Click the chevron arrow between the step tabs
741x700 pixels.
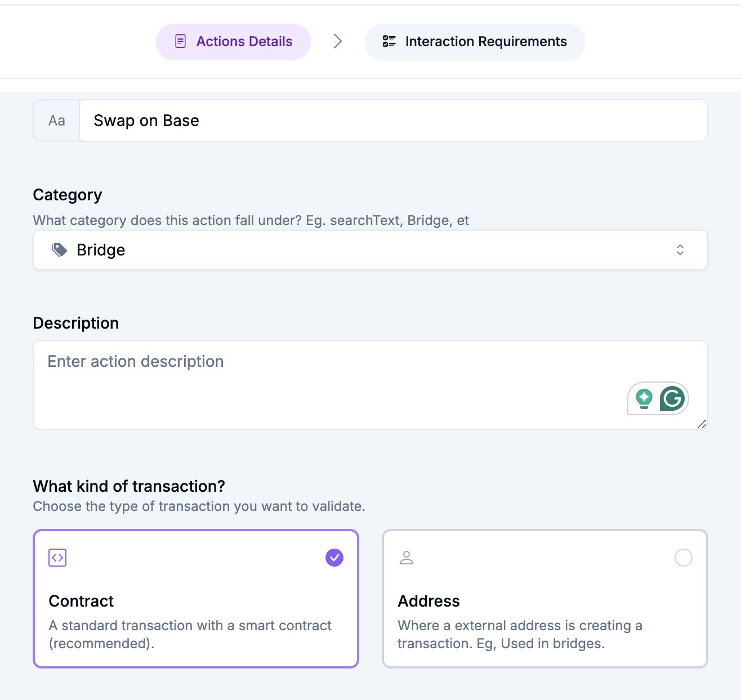point(338,41)
